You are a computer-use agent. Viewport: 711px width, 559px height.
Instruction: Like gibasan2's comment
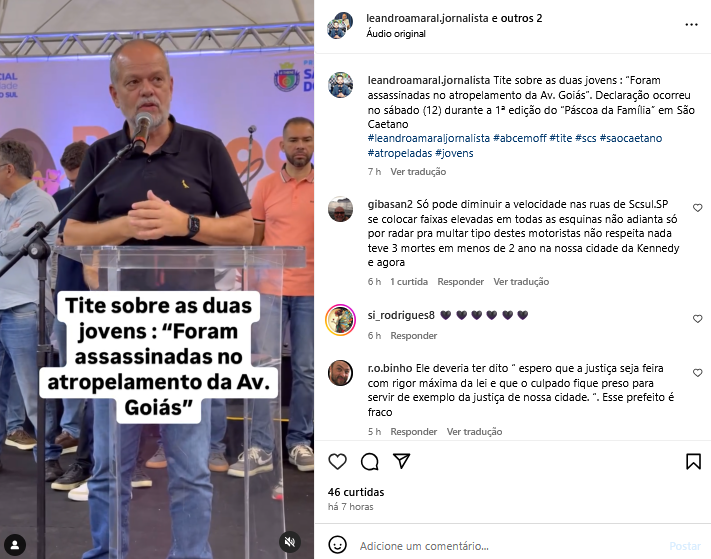697,208
